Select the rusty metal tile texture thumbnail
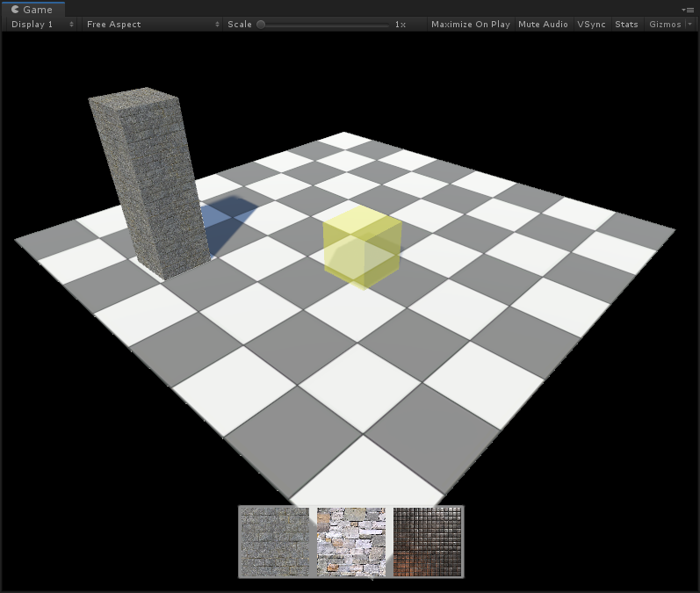This screenshot has width=700, height=593. (x=427, y=541)
